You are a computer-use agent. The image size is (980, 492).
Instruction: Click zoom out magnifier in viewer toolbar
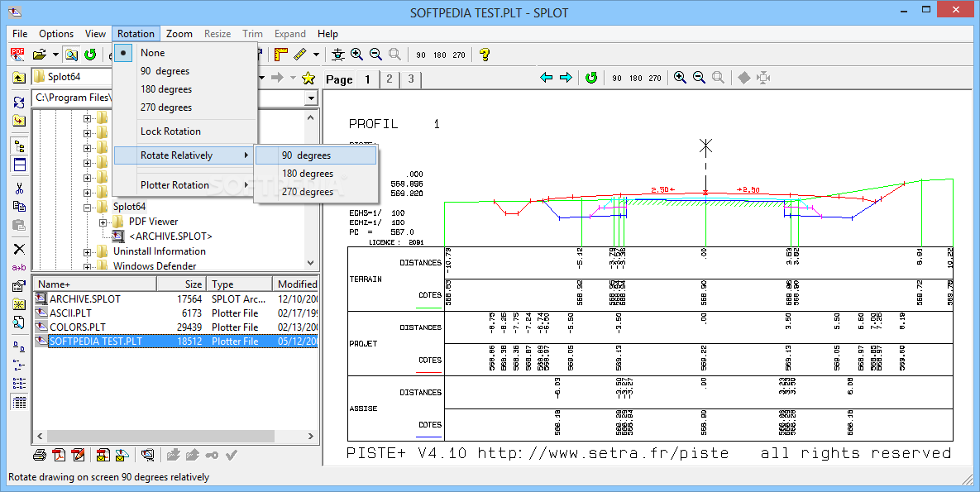(700, 78)
